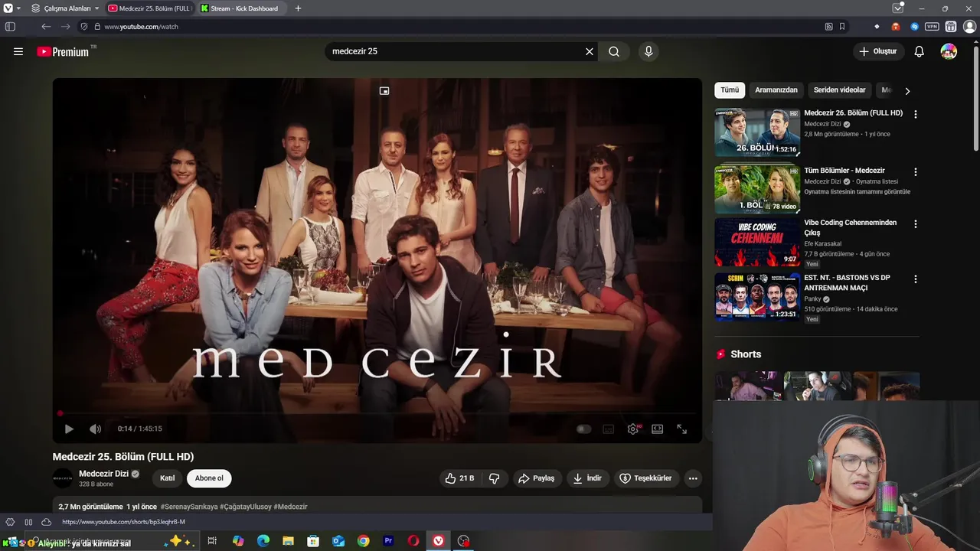Dislike the video
Image resolution: width=980 pixels, height=551 pixels.
tap(495, 478)
